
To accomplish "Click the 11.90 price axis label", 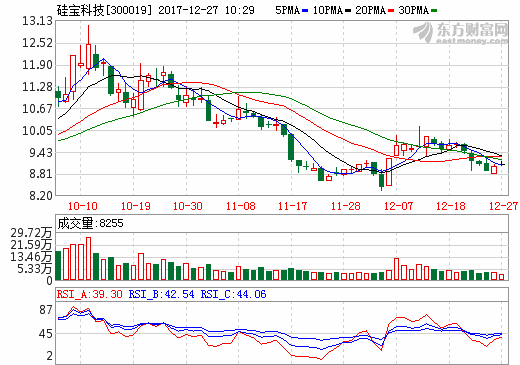I will click(37, 65).
